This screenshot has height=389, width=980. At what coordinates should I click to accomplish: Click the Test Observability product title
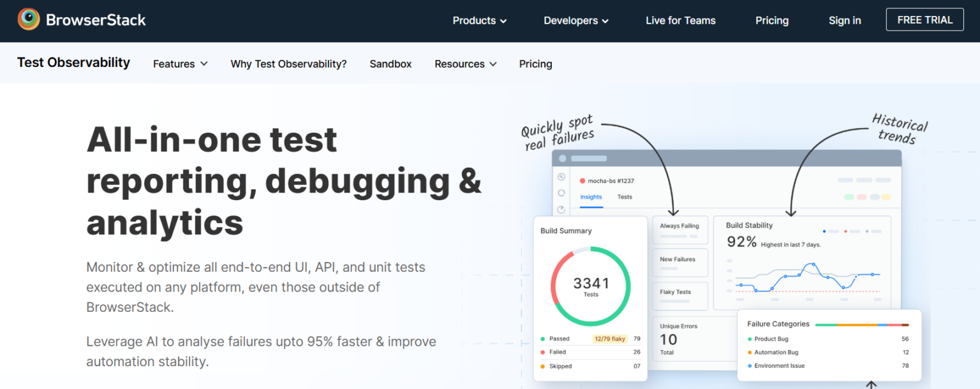point(73,62)
